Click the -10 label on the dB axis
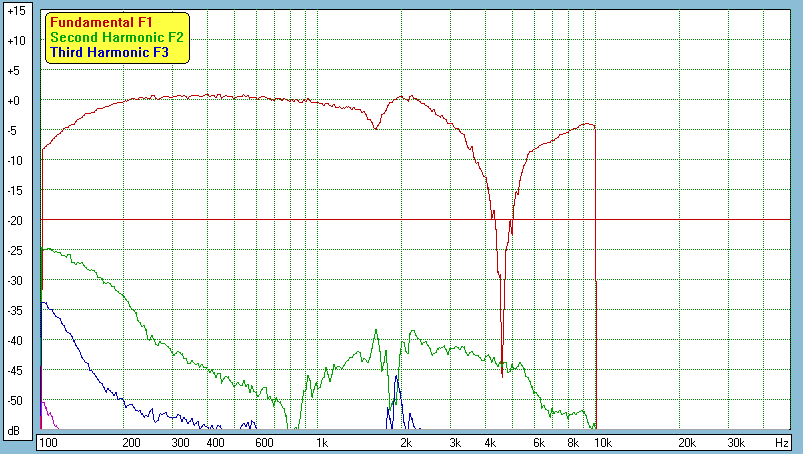The image size is (803, 454). tap(15, 161)
